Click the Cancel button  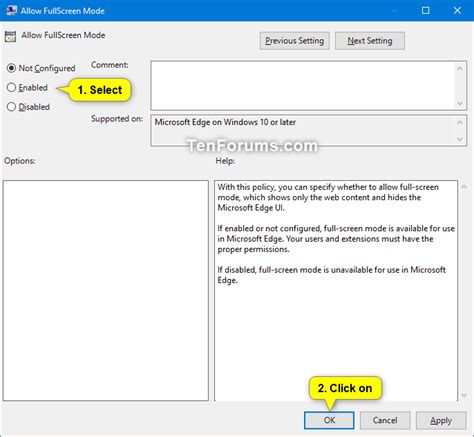click(x=385, y=420)
